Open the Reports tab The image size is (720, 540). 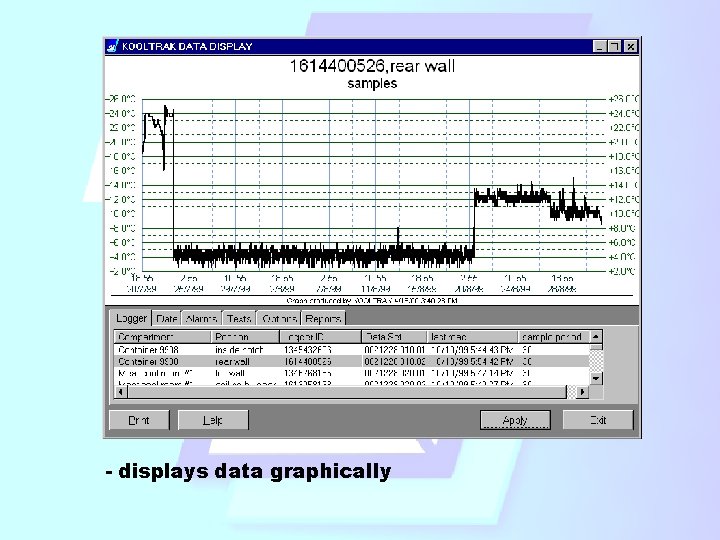[323, 319]
